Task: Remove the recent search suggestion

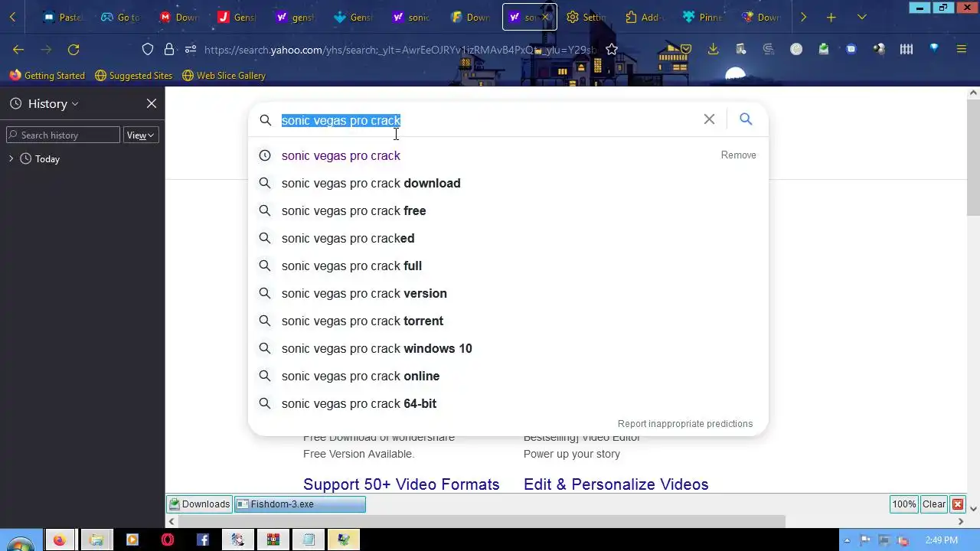Action: click(x=738, y=155)
